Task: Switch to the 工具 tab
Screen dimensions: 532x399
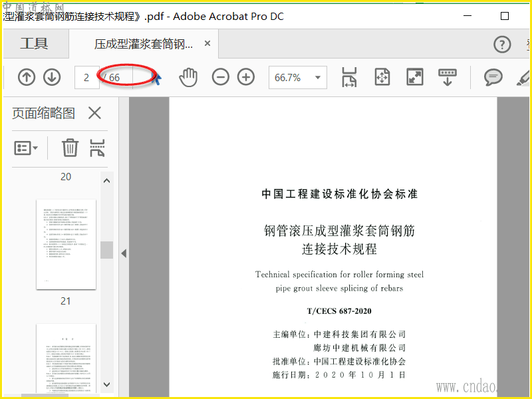Action: click(34, 43)
